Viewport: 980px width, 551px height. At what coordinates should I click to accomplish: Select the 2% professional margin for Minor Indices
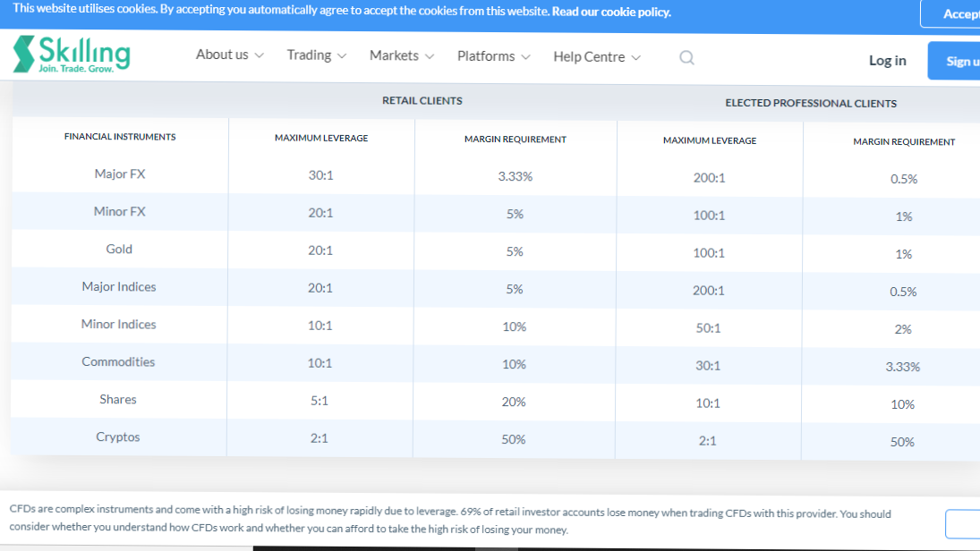click(903, 328)
